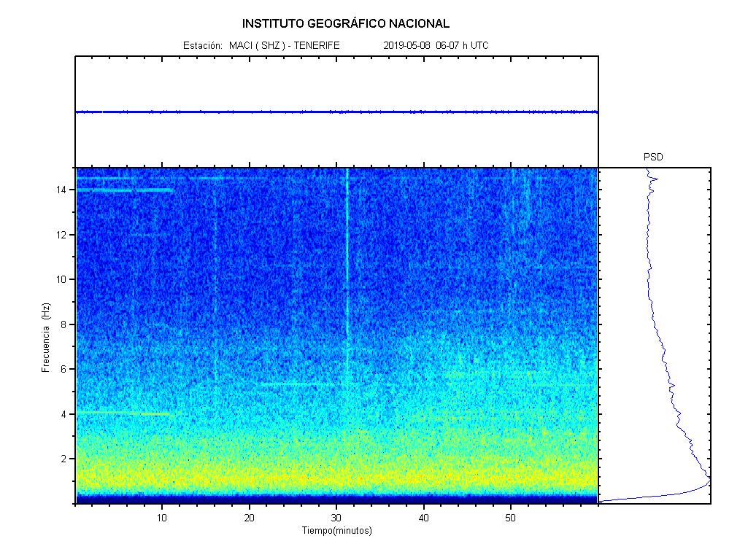The width and height of the screenshot is (748, 560).
Task: Click the 8 Hz frequency tick label
Action: 64,324
